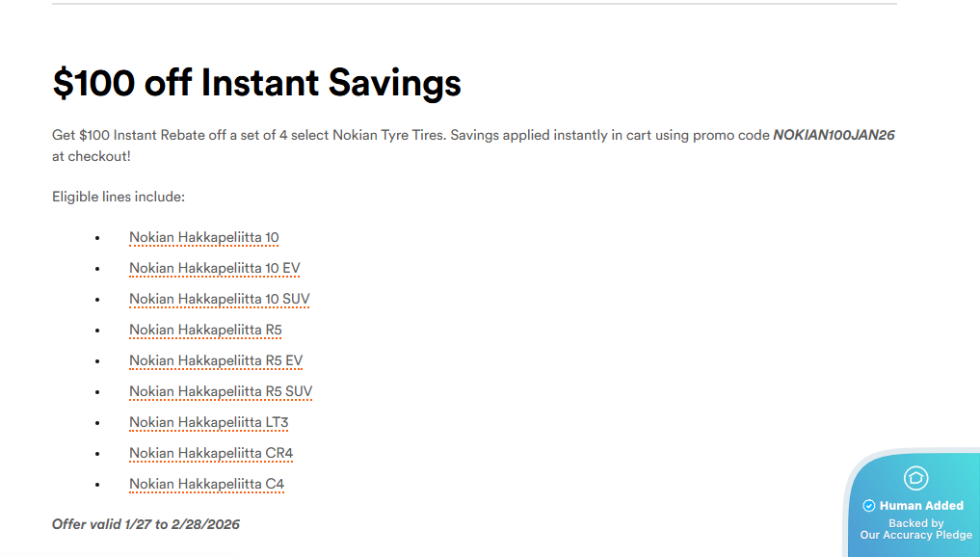Select the Nokian Hakkapeliitta R5 EV link
This screenshot has height=557, width=980.
click(216, 360)
